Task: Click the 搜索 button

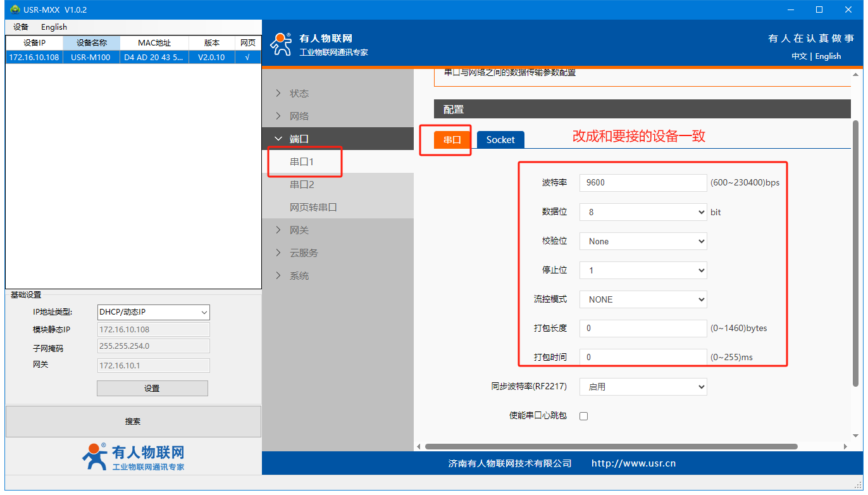Action: click(x=133, y=422)
